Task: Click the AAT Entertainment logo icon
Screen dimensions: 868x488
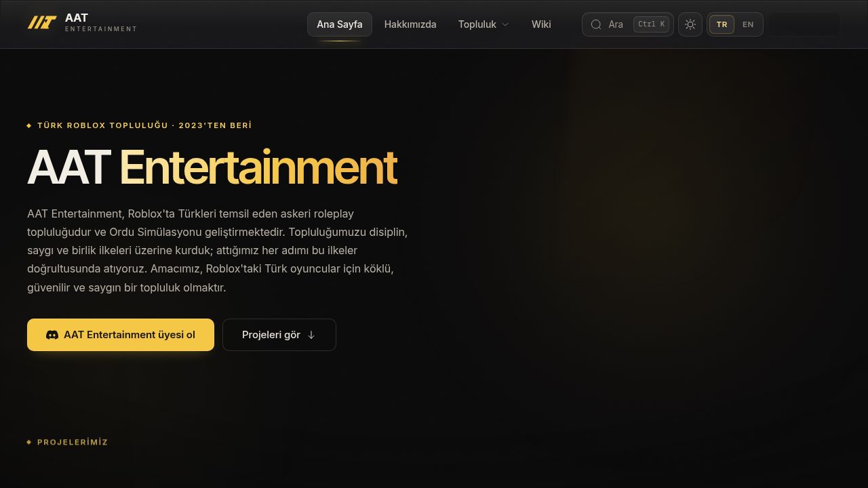Action: [41, 23]
